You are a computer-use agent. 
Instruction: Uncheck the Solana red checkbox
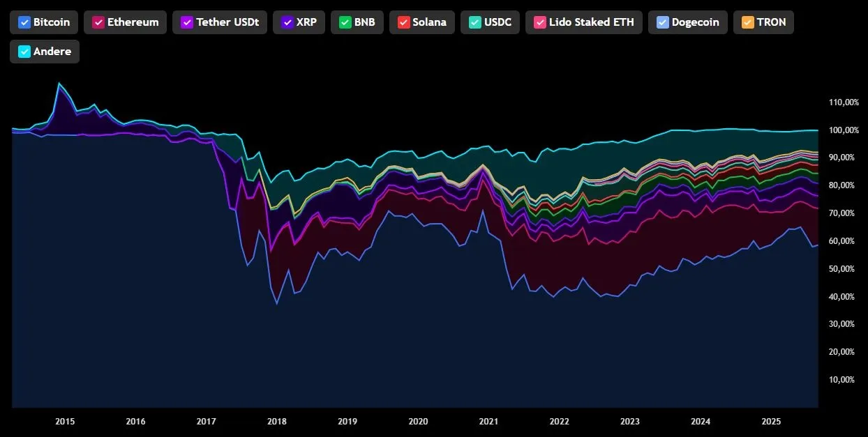click(x=403, y=22)
